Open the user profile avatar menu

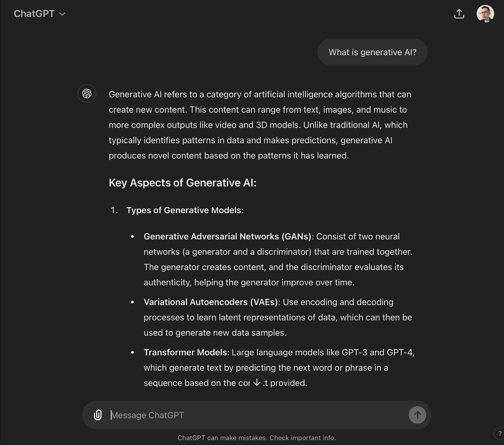[x=485, y=14]
